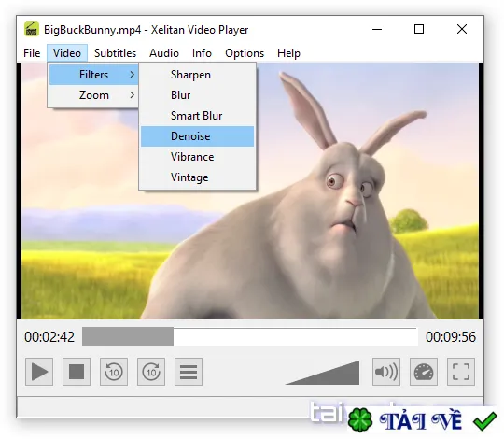Click the seek progress bar

pos(250,336)
